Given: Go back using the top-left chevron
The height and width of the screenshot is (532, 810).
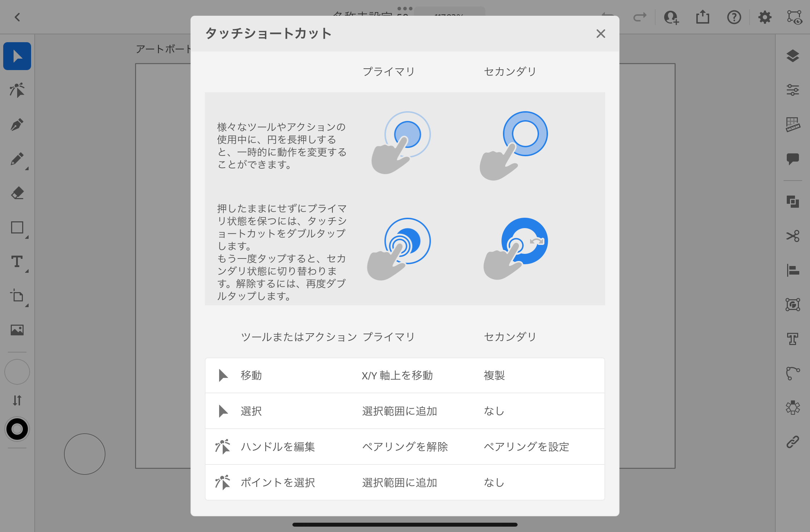Looking at the screenshot, I should tap(17, 17).
